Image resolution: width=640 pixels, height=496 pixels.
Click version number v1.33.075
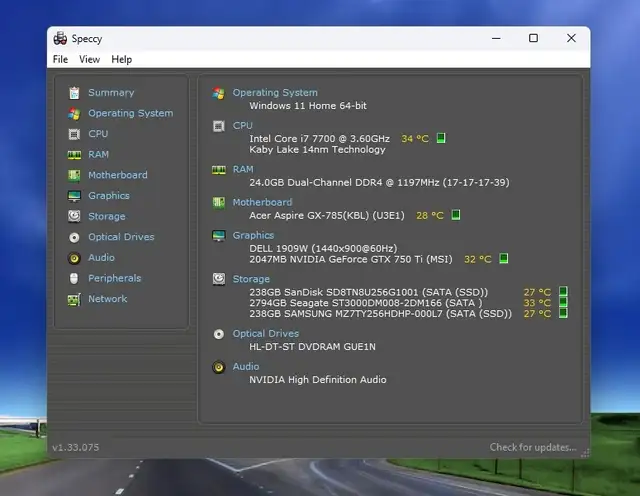click(76, 447)
